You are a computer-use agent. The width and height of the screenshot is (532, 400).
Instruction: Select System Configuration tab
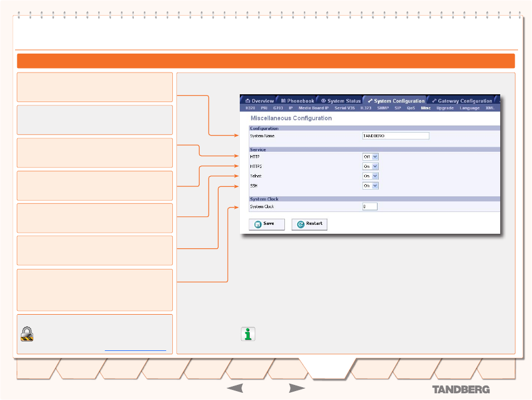396,101
